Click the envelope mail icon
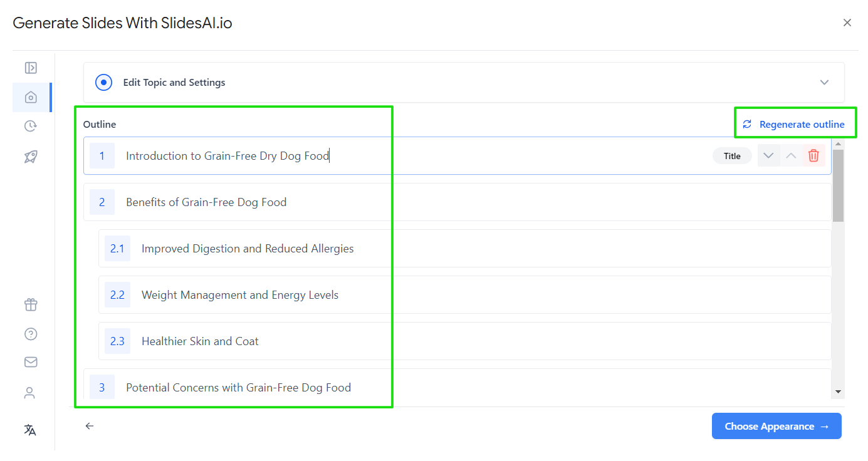This screenshot has width=868, height=461. pos(31,362)
